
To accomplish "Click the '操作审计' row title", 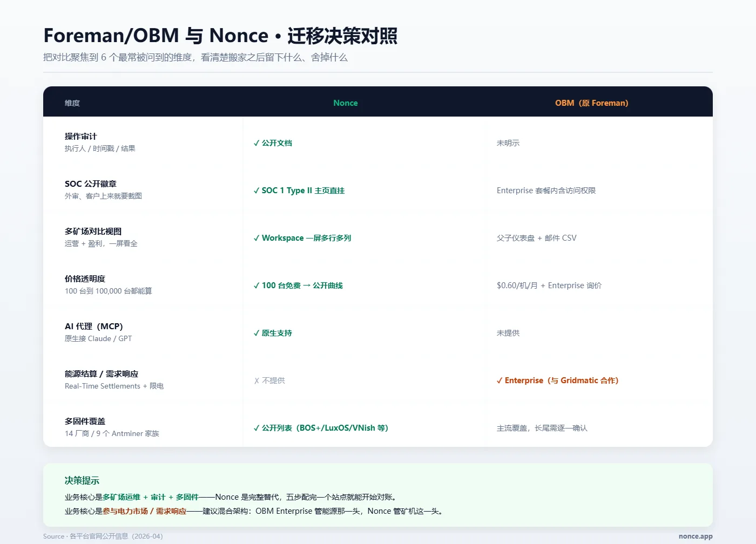I will tap(81, 137).
